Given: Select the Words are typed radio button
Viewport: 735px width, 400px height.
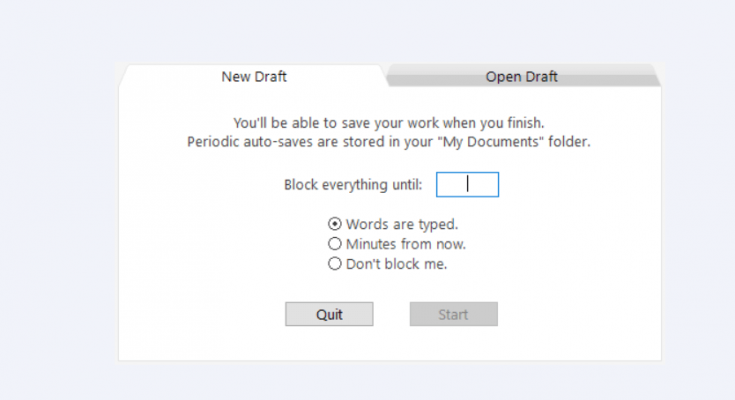Looking at the screenshot, I should point(393,224).
